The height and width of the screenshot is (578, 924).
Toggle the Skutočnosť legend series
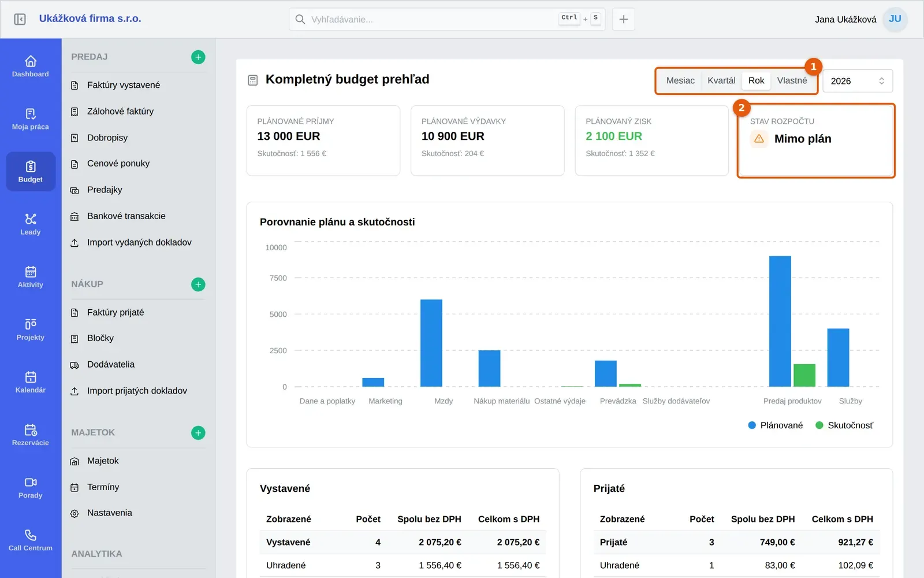[x=844, y=425]
